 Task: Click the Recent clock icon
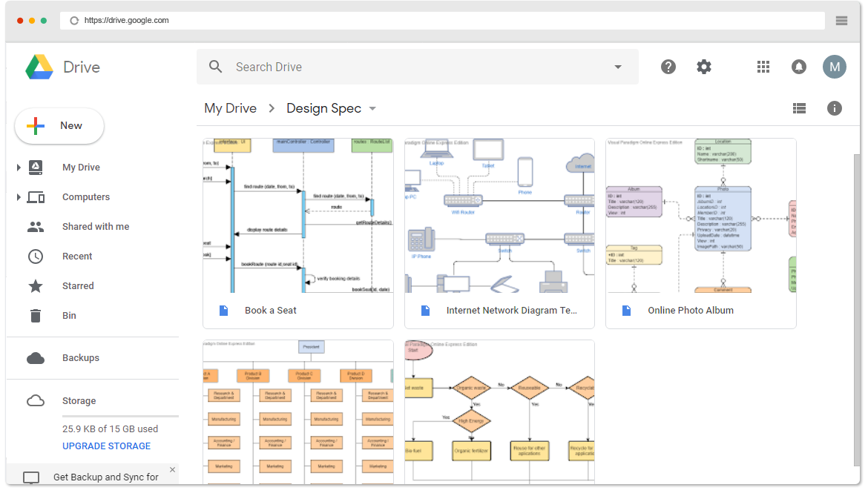pyautogui.click(x=36, y=257)
